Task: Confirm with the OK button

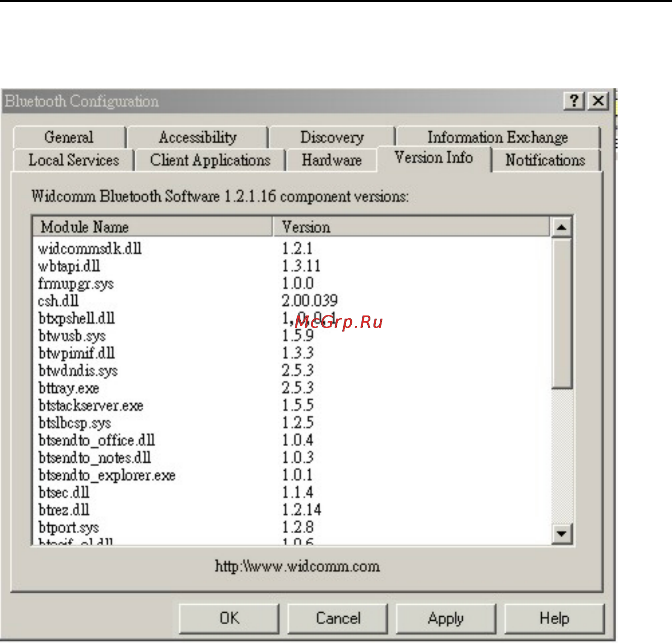Action: click(229, 618)
